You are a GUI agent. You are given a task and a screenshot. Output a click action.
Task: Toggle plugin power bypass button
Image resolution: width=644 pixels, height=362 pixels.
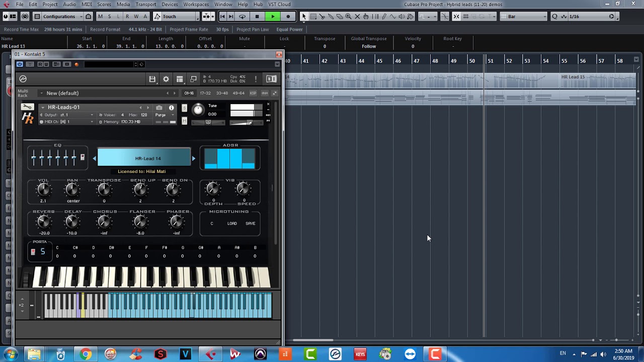point(20,64)
